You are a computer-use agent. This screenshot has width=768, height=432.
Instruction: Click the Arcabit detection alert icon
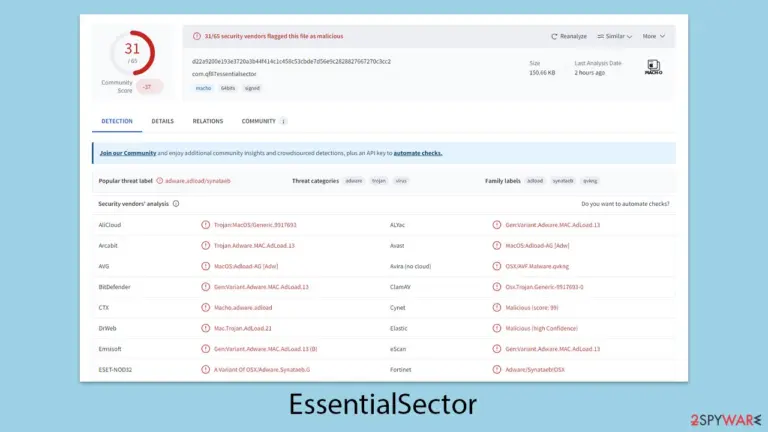pyautogui.click(x=205, y=245)
